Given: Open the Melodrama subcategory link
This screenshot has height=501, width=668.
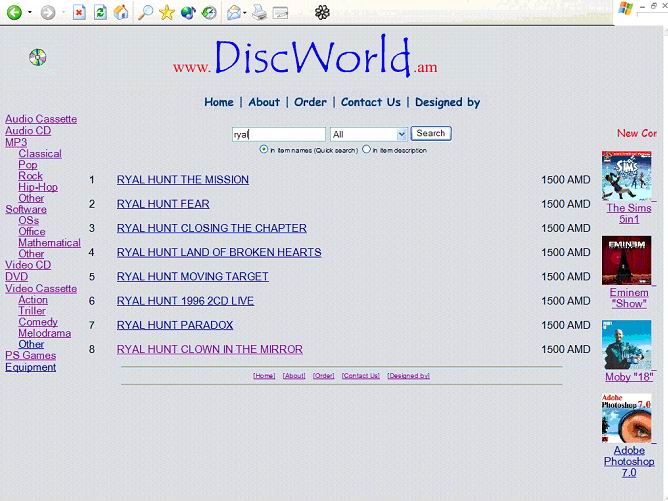Looking at the screenshot, I should point(45,333).
